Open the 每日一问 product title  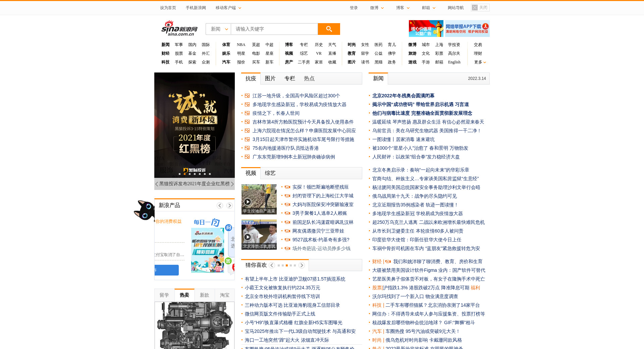[207, 222]
